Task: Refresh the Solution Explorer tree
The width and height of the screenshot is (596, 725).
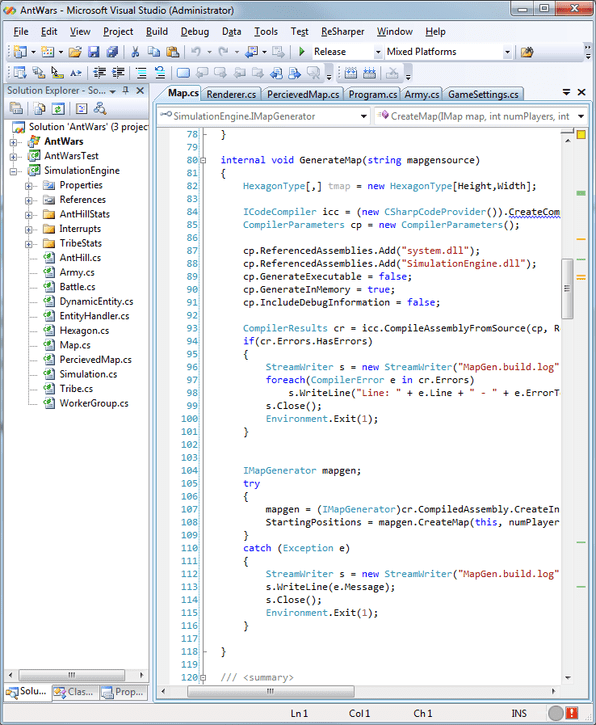Action: click(x=58, y=109)
